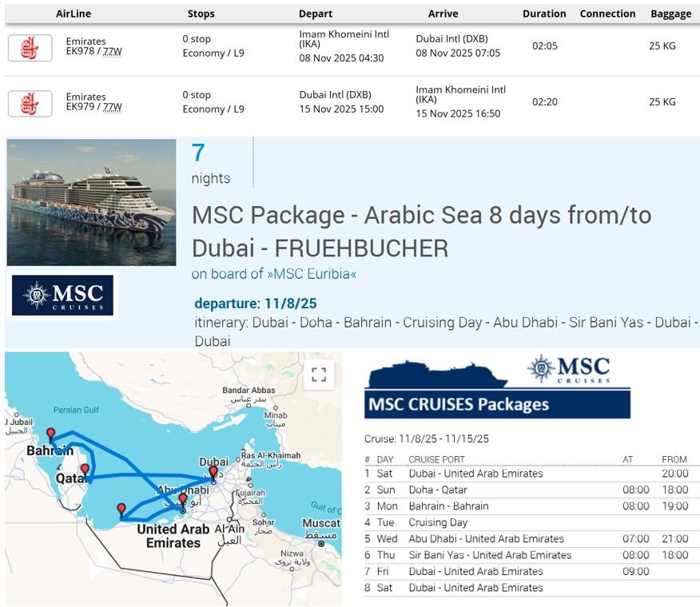Click the Emirates logo for flight EK979

30,104
